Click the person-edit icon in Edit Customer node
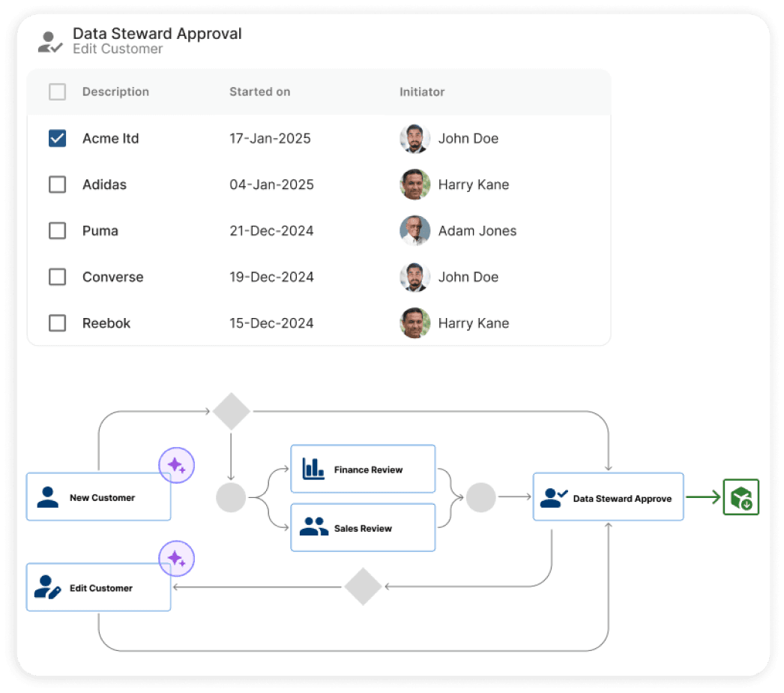 [47, 587]
